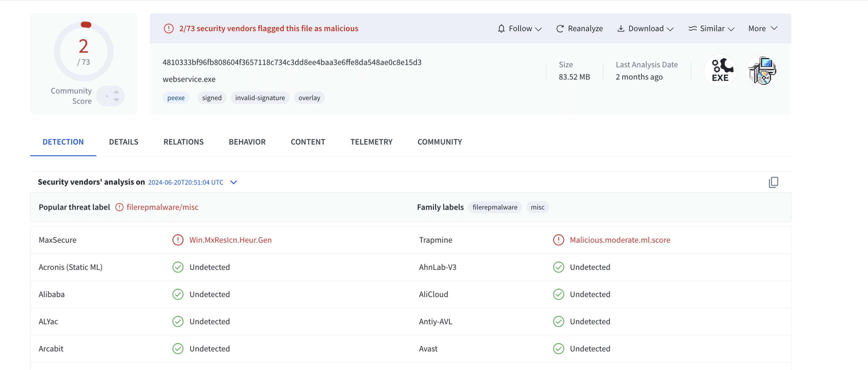
Task: Expand the More actions menu
Action: coord(763,29)
